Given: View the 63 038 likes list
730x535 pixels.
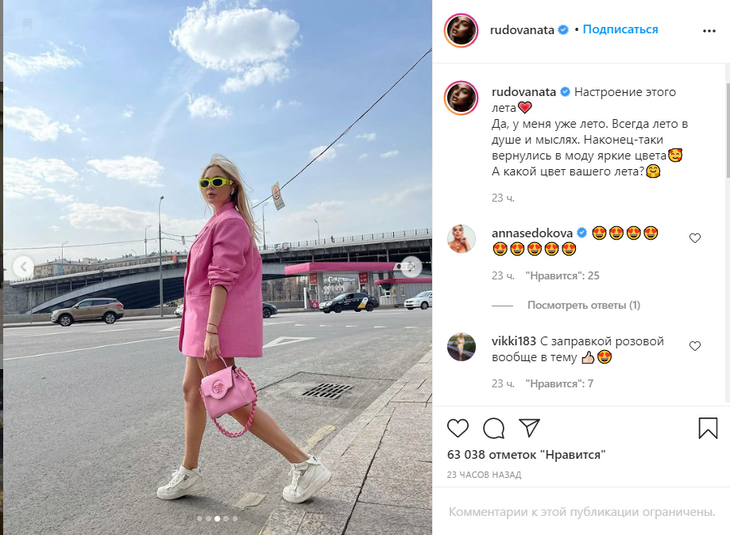Looking at the screenshot, I should coord(526,454).
